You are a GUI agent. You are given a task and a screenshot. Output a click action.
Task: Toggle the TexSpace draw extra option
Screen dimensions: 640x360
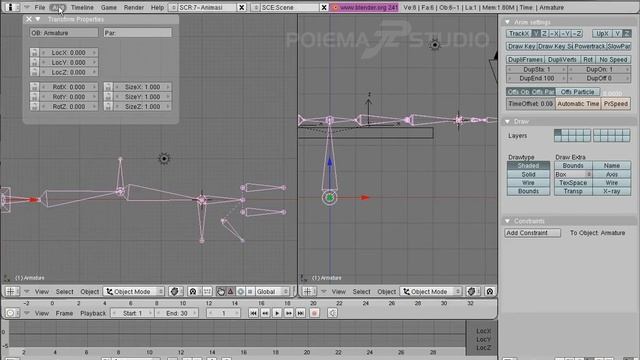click(573, 183)
